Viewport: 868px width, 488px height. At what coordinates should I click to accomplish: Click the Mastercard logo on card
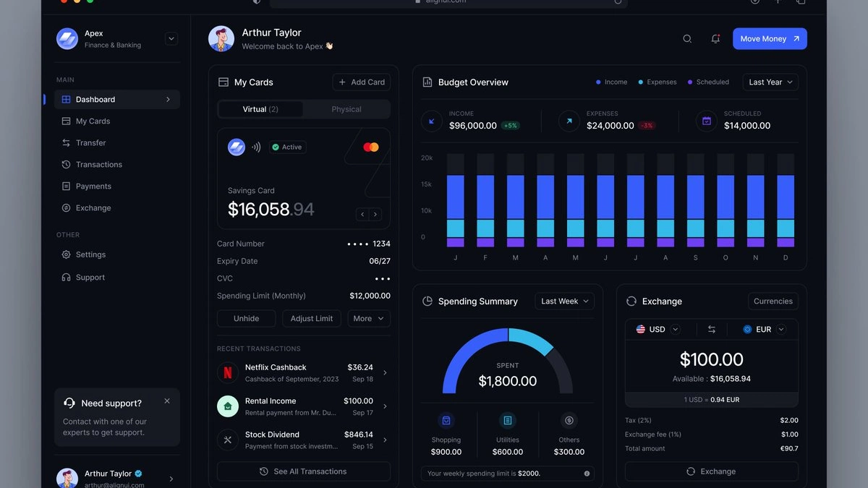point(371,147)
